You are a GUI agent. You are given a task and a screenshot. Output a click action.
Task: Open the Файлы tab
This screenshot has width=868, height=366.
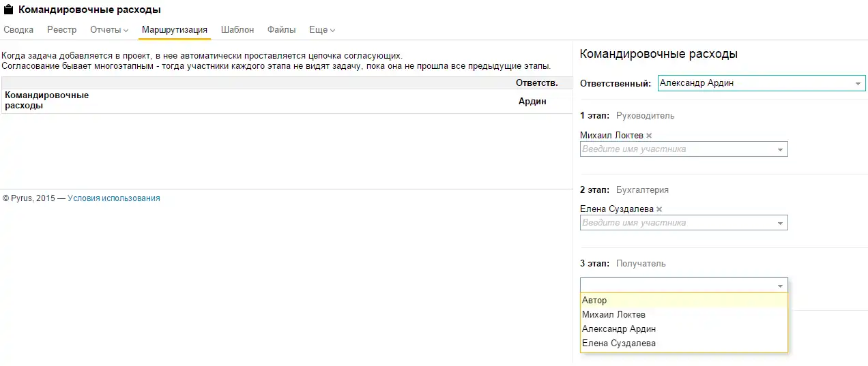click(281, 30)
